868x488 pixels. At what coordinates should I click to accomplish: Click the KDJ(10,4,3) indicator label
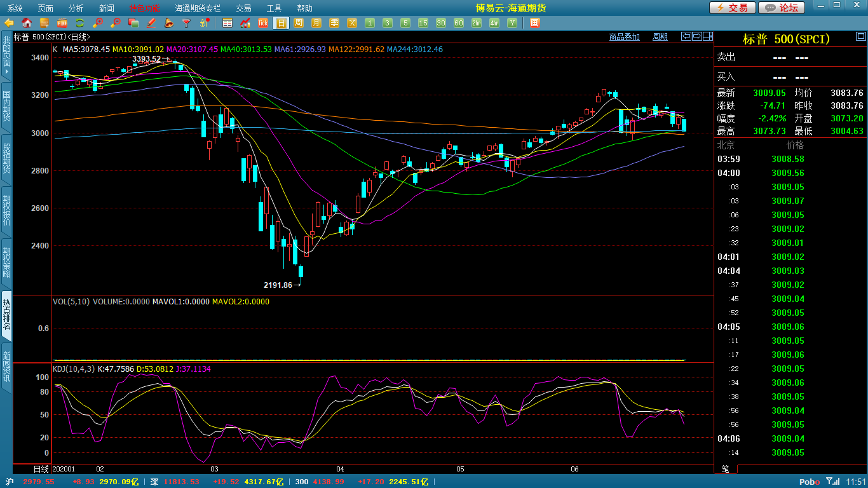pos(74,369)
